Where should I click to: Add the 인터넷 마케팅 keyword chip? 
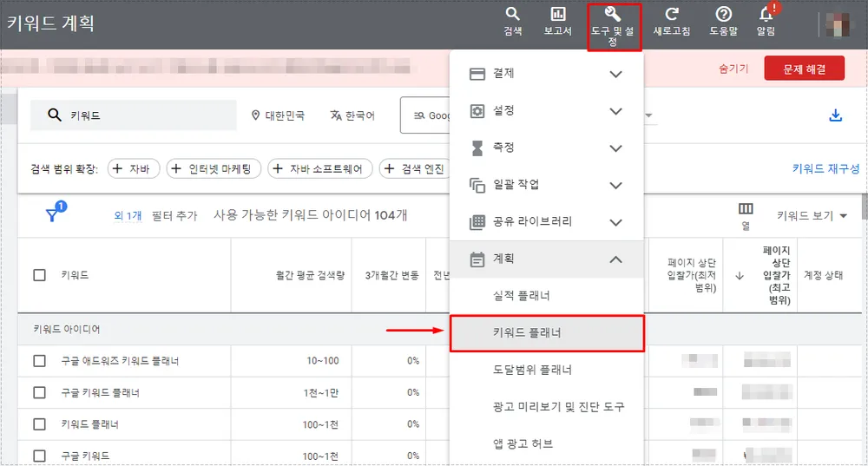click(x=214, y=168)
